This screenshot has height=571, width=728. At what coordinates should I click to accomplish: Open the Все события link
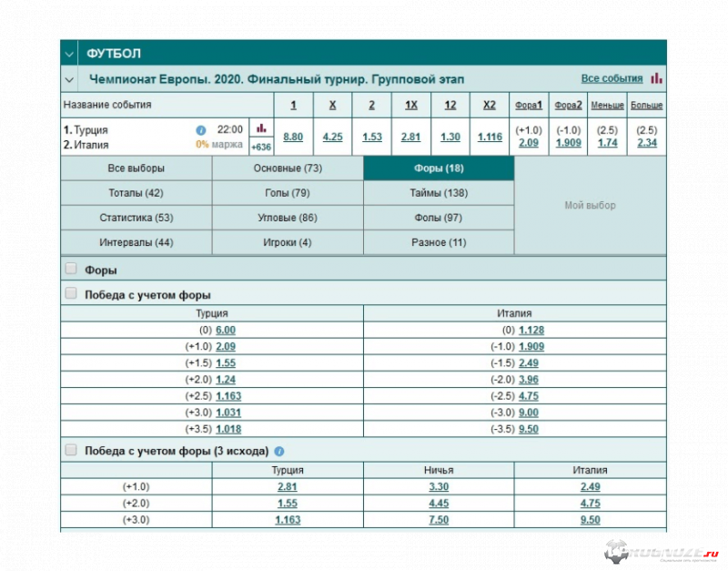point(612,79)
